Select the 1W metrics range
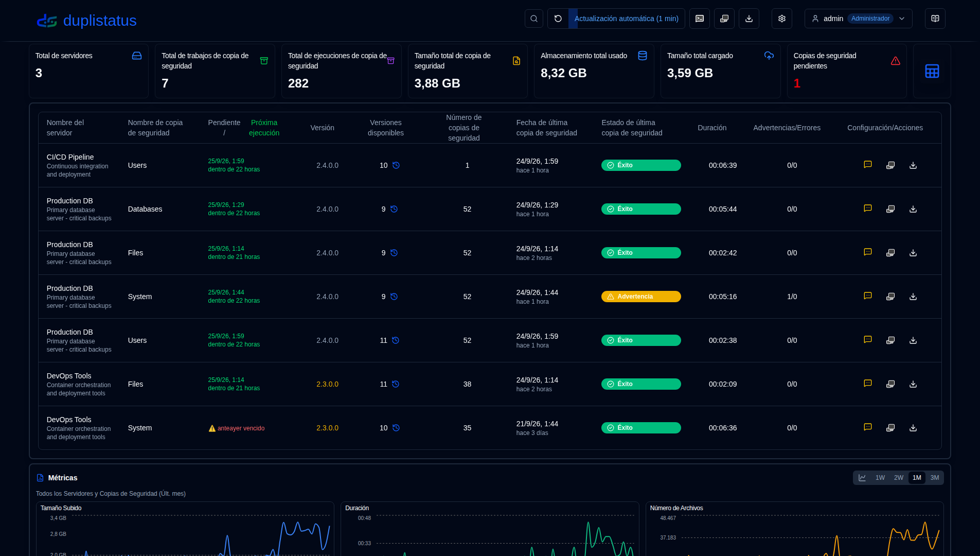Image resolution: width=980 pixels, height=556 pixels. click(880, 478)
